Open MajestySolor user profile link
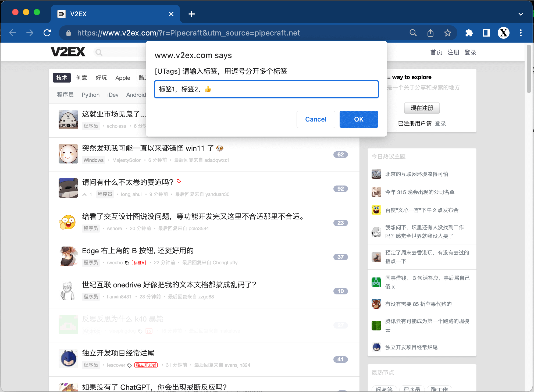This screenshot has width=534, height=392. coord(126,160)
